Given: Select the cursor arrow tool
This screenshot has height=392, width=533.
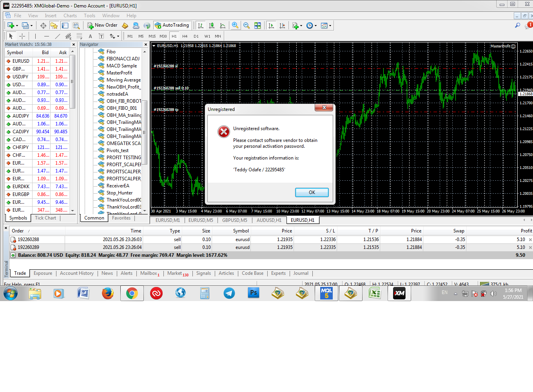Looking at the screenshot, I should point(11,36).
